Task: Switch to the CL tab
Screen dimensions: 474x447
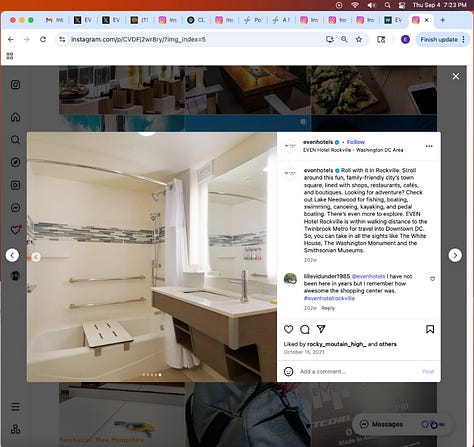Action: (196, 20)
